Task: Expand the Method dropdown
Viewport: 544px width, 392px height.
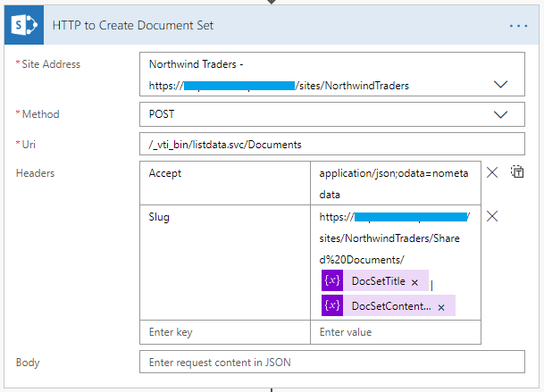Action: 499,114
